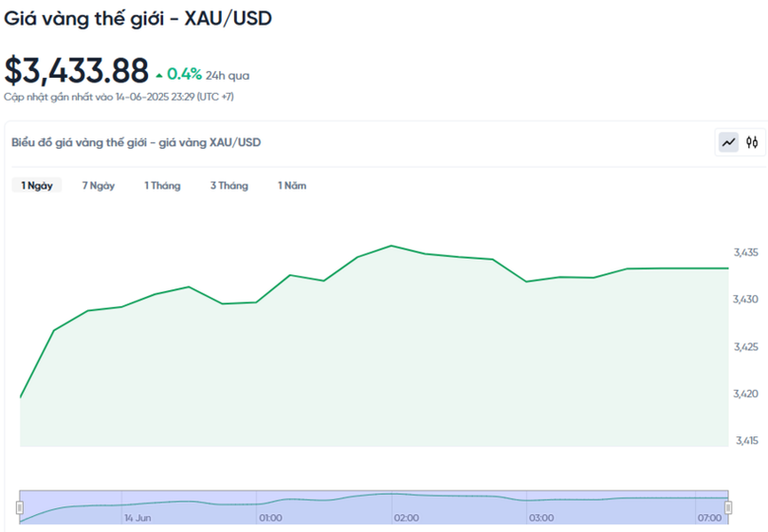Switch to the candlestick chart icon
Screen dimensions: 768x532
752,142
